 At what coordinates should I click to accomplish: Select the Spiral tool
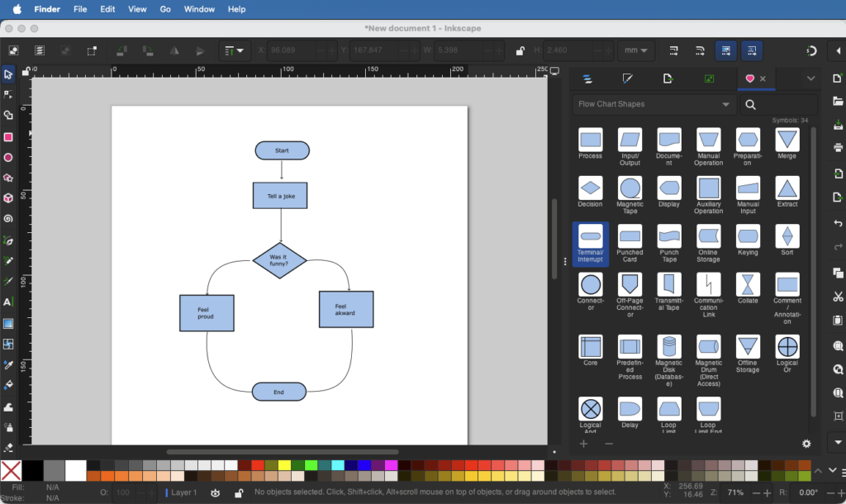point(8,219)
